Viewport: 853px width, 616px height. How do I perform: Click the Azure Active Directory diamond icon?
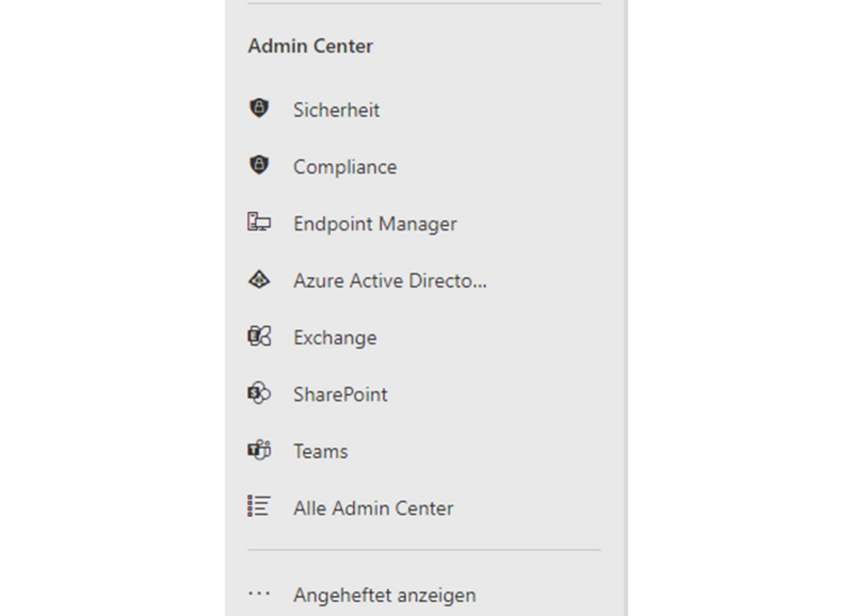259,280
